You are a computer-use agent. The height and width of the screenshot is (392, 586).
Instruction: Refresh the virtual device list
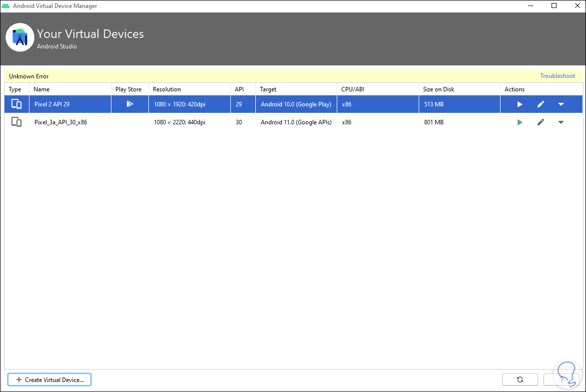pos(520,380)
